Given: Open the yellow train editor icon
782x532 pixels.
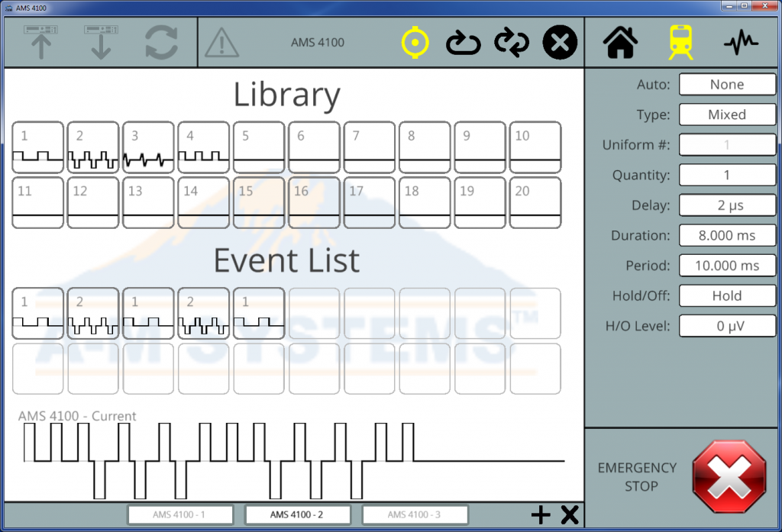Looking at the screenshot, I should click(680, 43).
